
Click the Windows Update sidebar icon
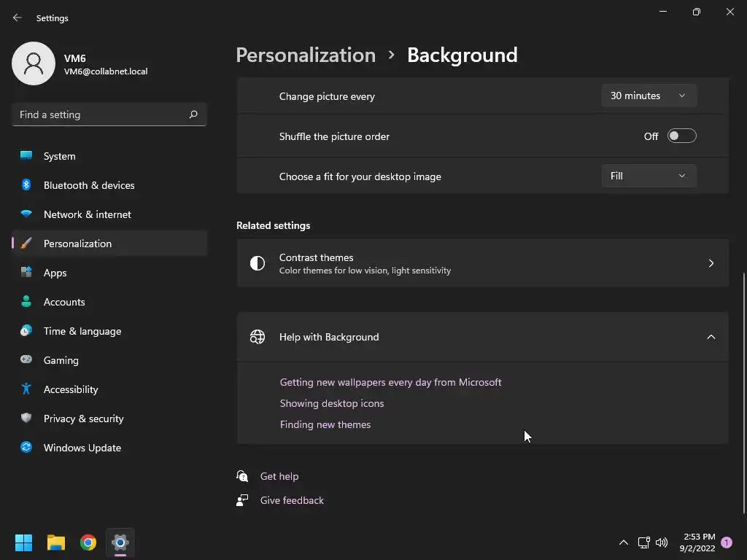point(26,448)
